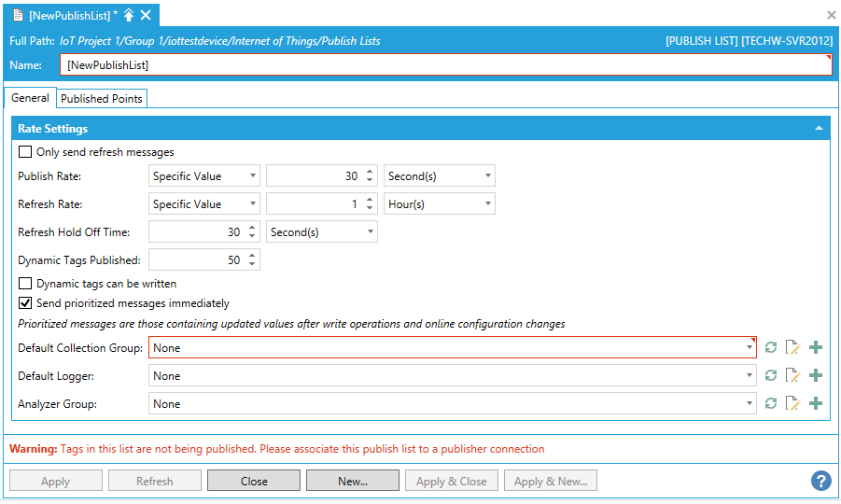Collapse the Rate Settings section
The image size is (841, 504).
819,129
